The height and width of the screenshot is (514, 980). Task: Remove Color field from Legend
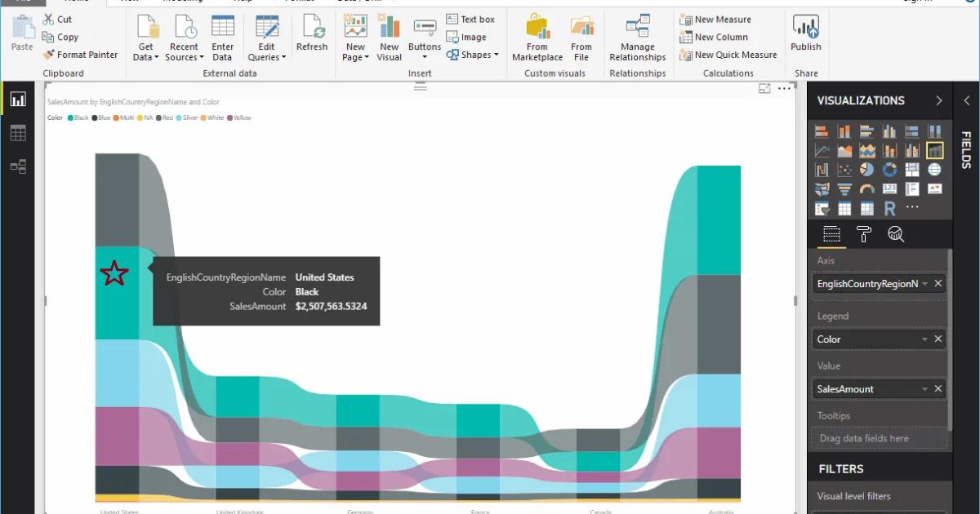938,339
